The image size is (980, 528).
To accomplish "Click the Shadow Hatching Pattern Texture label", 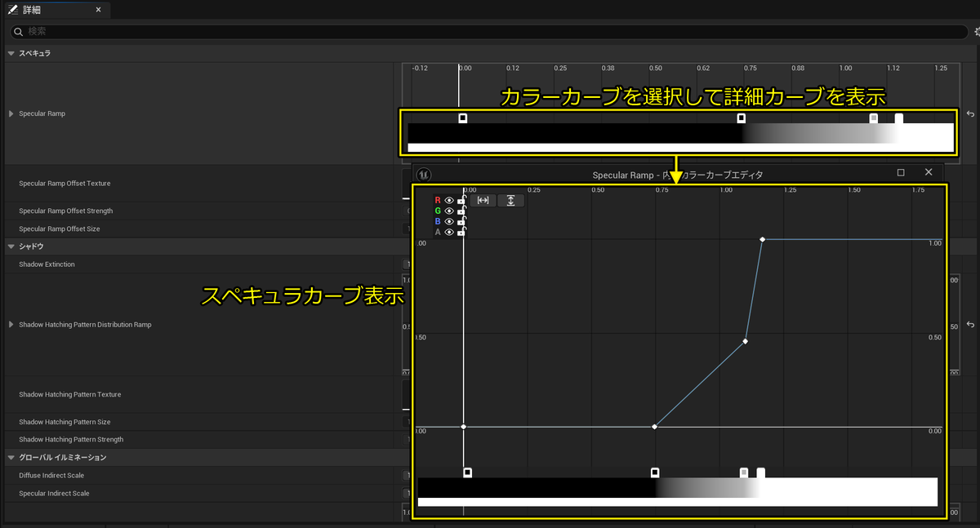I will click(x=70, y=395).
